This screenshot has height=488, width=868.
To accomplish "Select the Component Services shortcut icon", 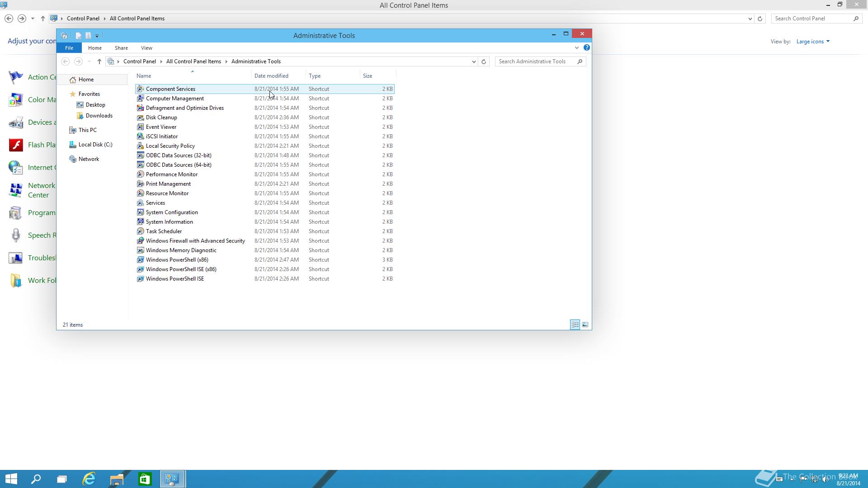I will [140, 89].
